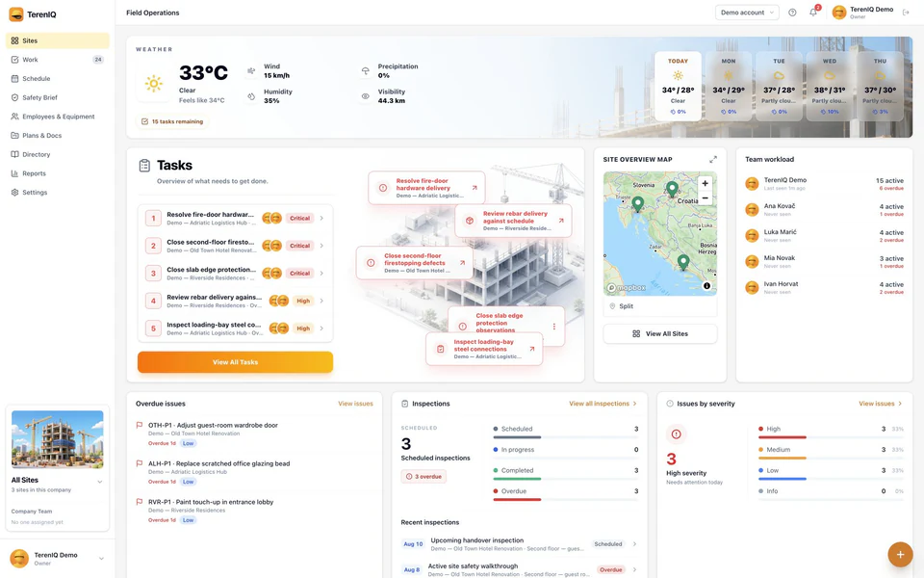Open Employees & Equipment in the sidebar

[57, 117]
